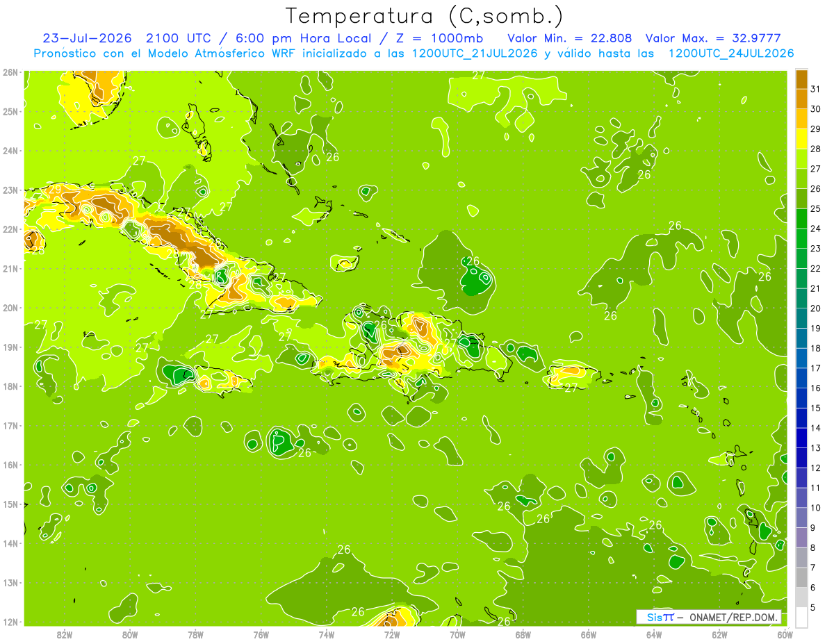This screenshot has height=644, width=834.
Task: Click the colorbar label '24'
Action: [816, 229]
